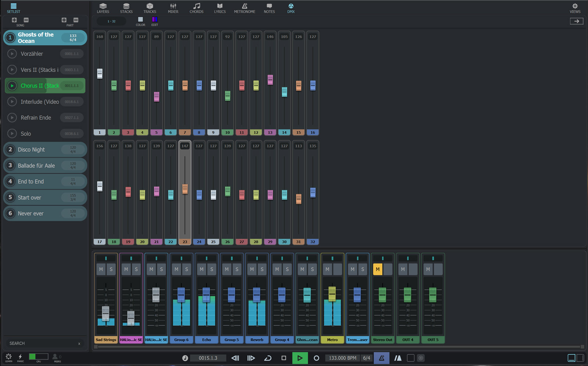The width and height of the screenshot is (588, 366).
Task: Remove part using the minus icon
Action: 76,20
